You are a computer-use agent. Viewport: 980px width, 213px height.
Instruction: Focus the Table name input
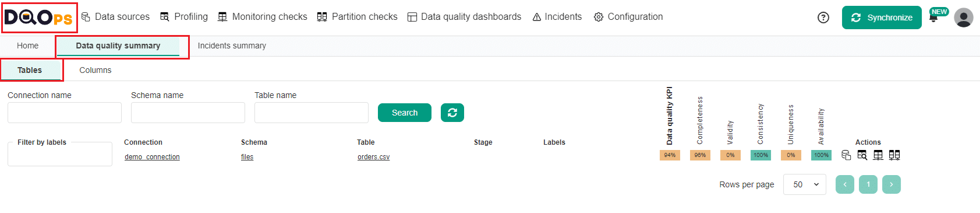click(x=312, y=113)
